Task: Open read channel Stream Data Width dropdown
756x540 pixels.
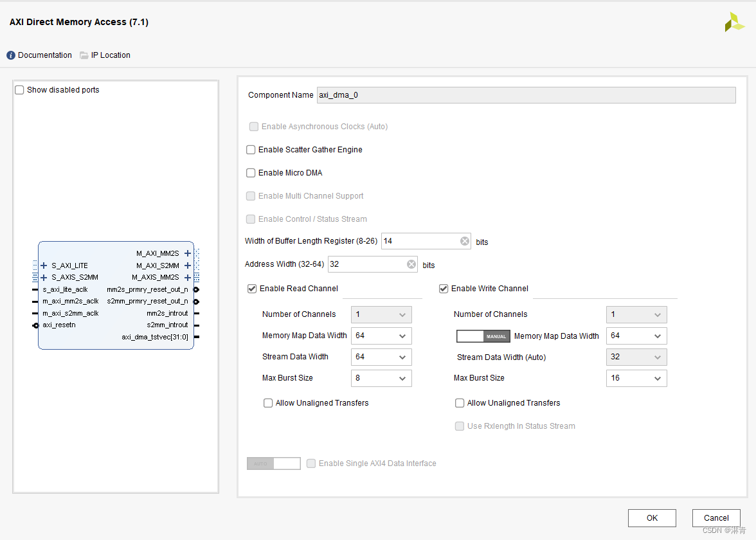Action: click(381, 357)
